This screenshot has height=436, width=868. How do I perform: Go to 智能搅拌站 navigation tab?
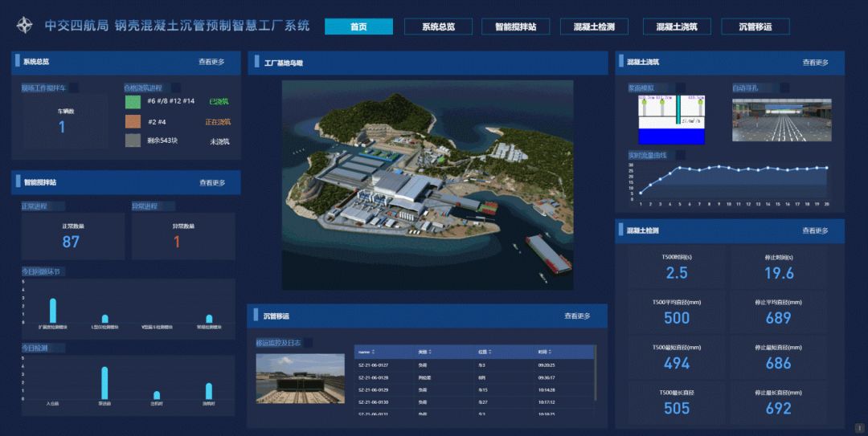pyautogui.click(x=515, y=26)
